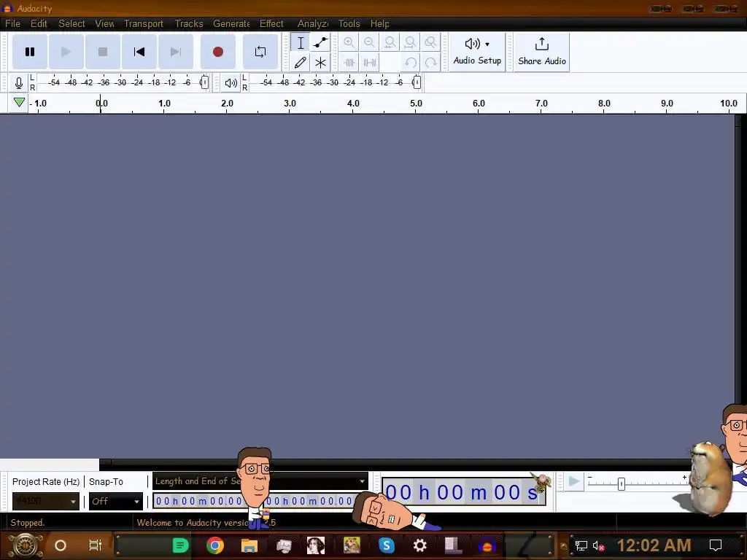Viewport: 747px width, 560px height.
Task: Click the Cortana circle on taskbar
Action: pos(61,545)
